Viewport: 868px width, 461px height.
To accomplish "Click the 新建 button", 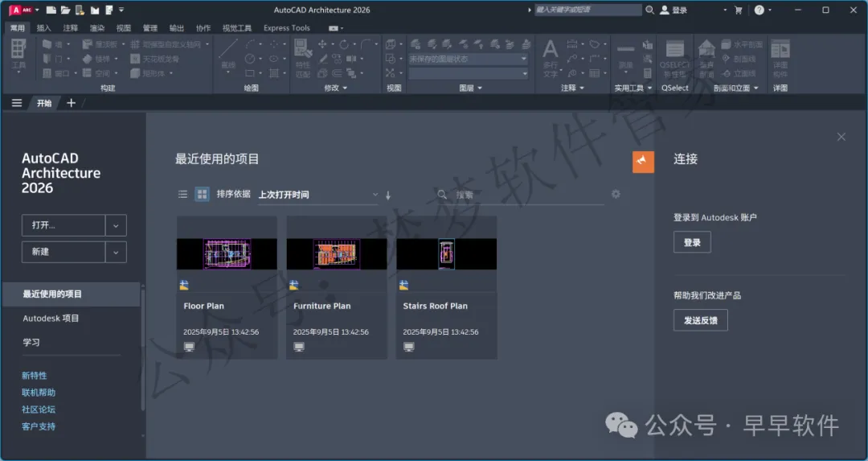I will [63, 252].
